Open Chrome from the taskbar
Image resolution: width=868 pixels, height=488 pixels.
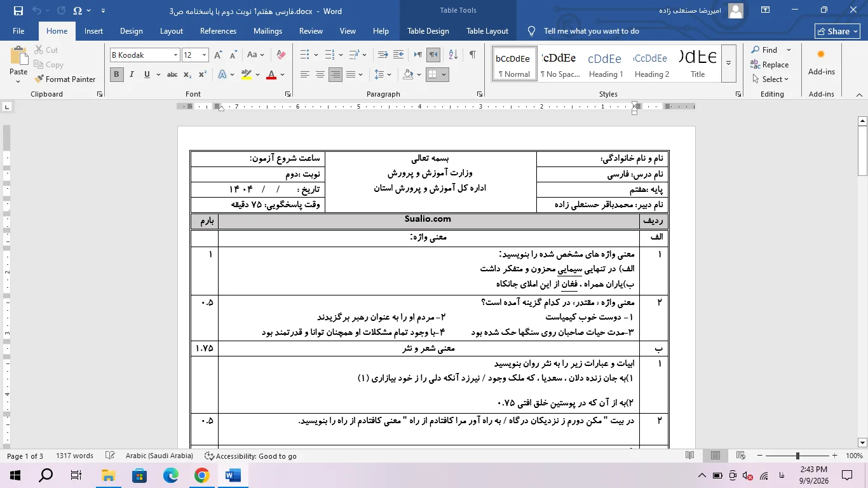[x=201, y=475]
